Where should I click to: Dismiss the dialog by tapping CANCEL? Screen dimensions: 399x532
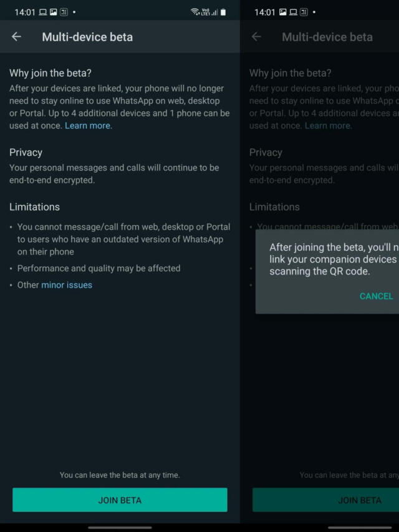pyautogui.click(x=376, y=296)
